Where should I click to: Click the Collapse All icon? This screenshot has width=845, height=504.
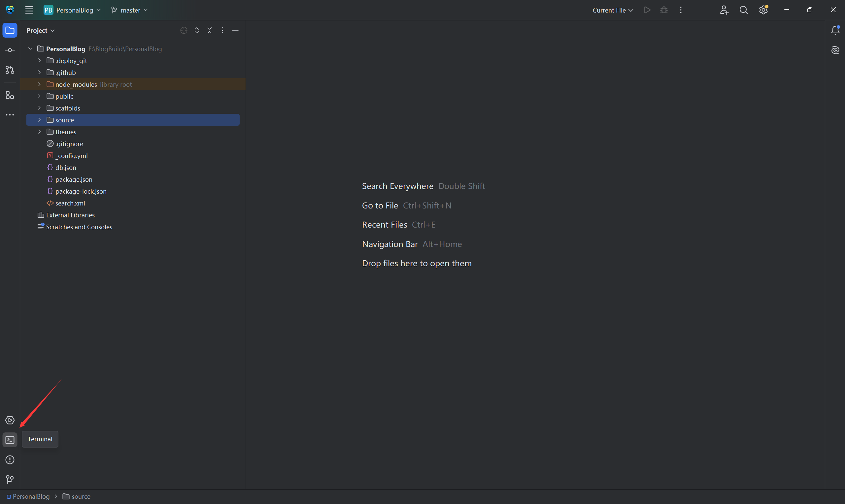click(210, 30)
